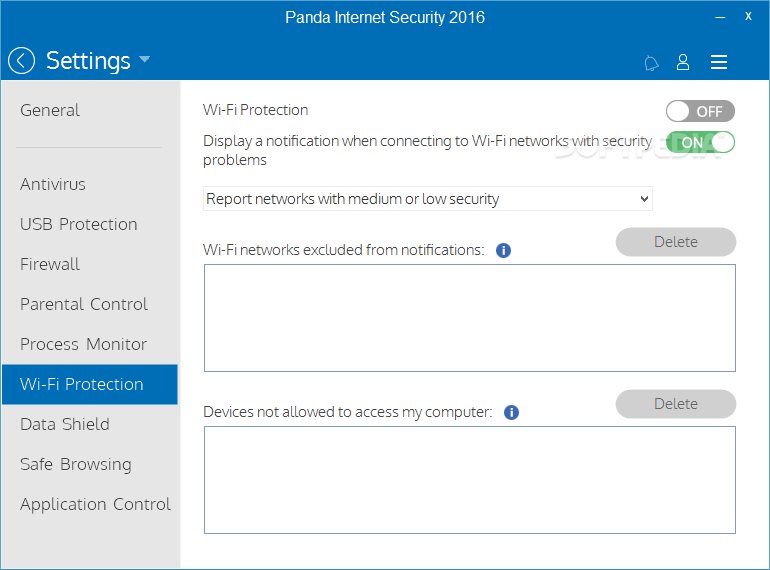Open the hamburger menu icon
Viewport: 770px width, 570px height.
tap(718, 62)
